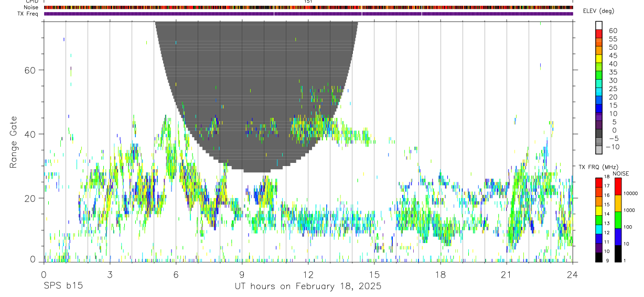
Task: Click the 'ELEV (deg)' colorbar title
Action: tap(598, 11)
